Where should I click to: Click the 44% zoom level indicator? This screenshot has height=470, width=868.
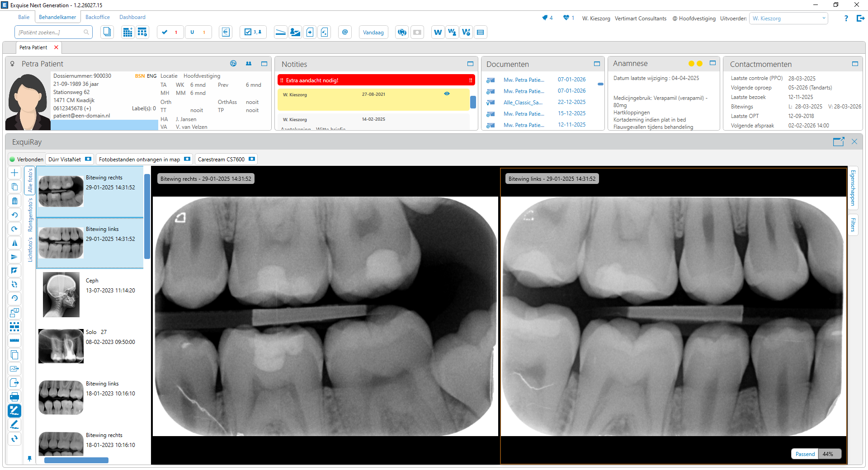(828, 454)
